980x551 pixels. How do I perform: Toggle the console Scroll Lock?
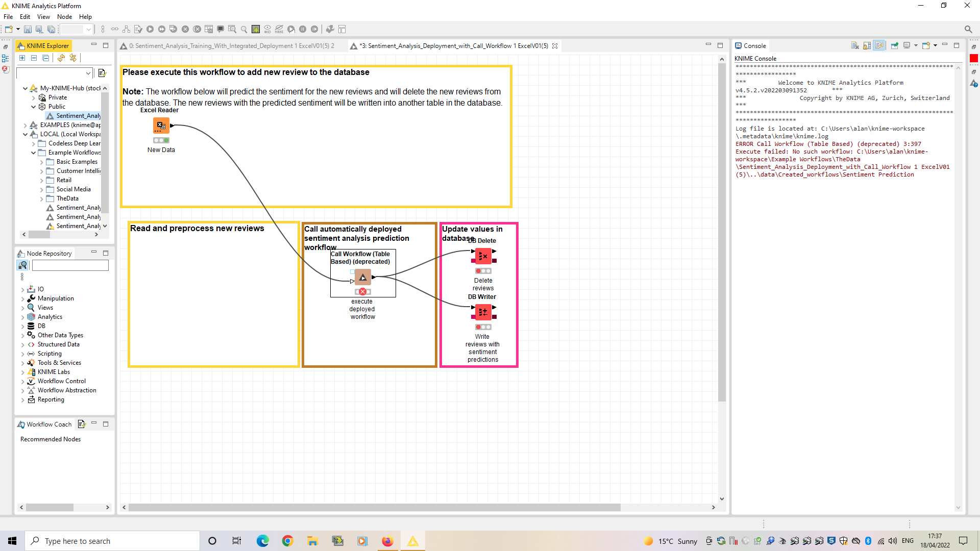(867, 45)
